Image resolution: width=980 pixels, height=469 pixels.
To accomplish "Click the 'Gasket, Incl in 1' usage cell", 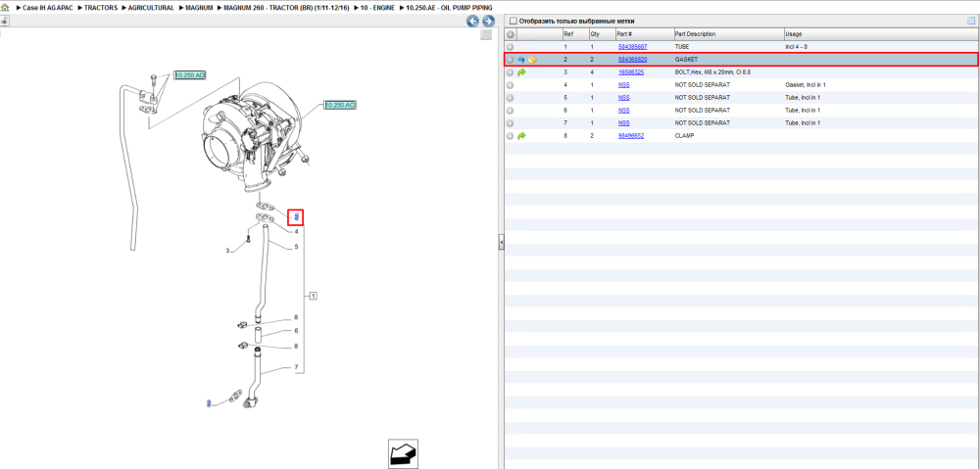I will tap(807, 85).
